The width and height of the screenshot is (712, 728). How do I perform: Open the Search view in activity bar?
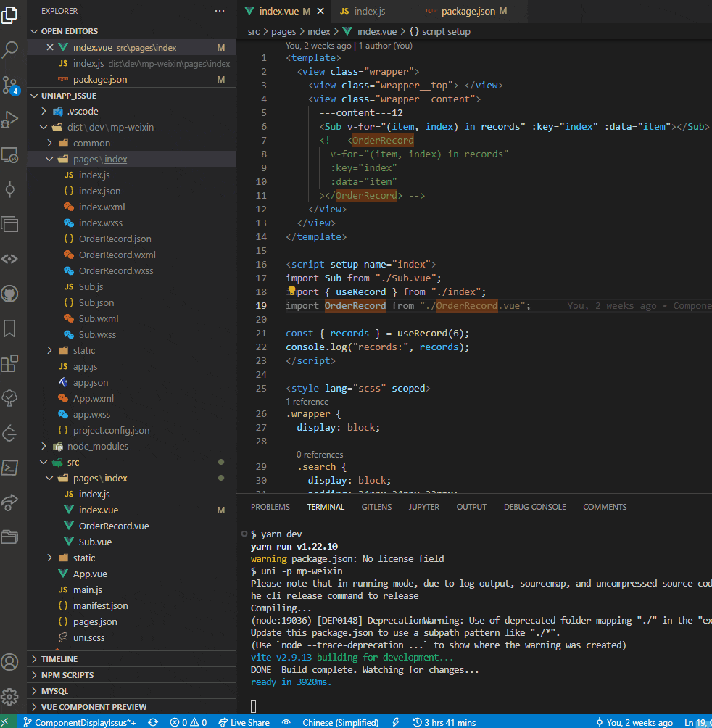point(10,49)
